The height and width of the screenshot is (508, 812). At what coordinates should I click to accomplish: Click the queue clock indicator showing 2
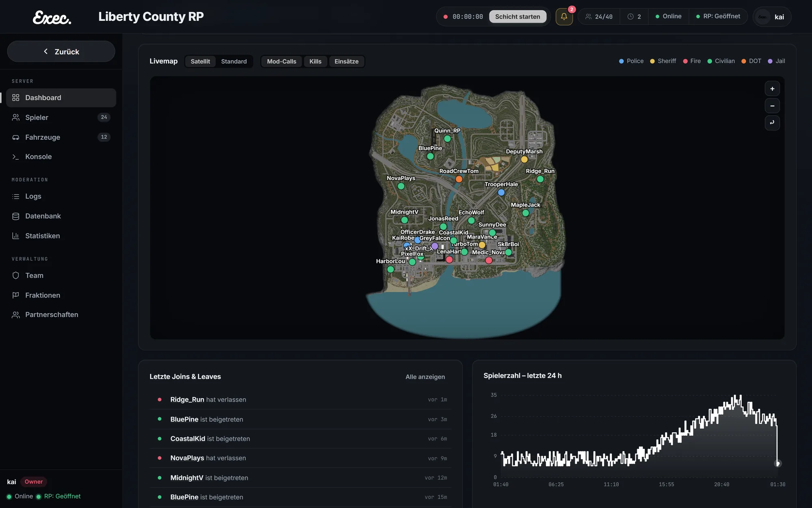(x=634, y=17)
